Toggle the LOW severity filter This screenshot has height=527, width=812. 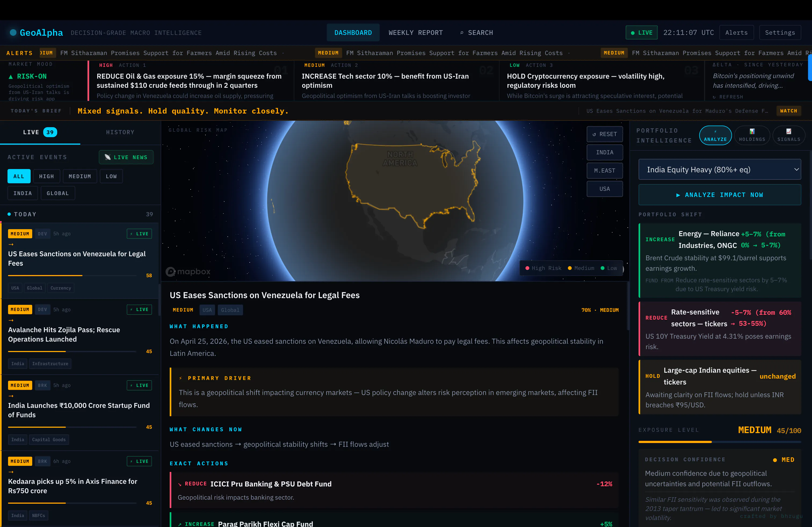tap(111, 176)
